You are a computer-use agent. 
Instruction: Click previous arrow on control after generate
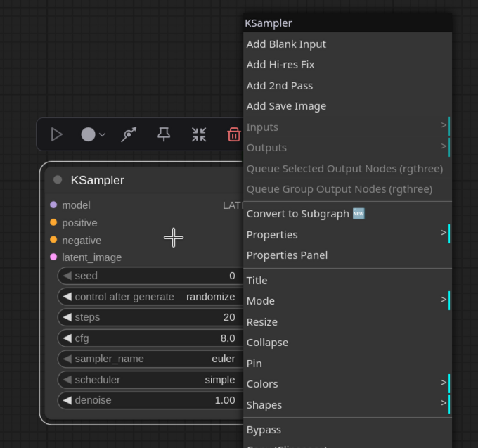pyautogui.click(x=67, y=296)
